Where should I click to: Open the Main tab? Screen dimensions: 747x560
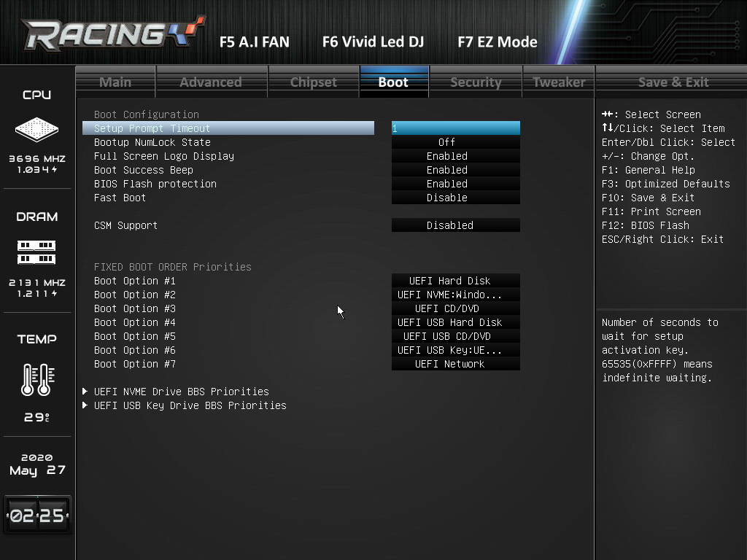115,82
